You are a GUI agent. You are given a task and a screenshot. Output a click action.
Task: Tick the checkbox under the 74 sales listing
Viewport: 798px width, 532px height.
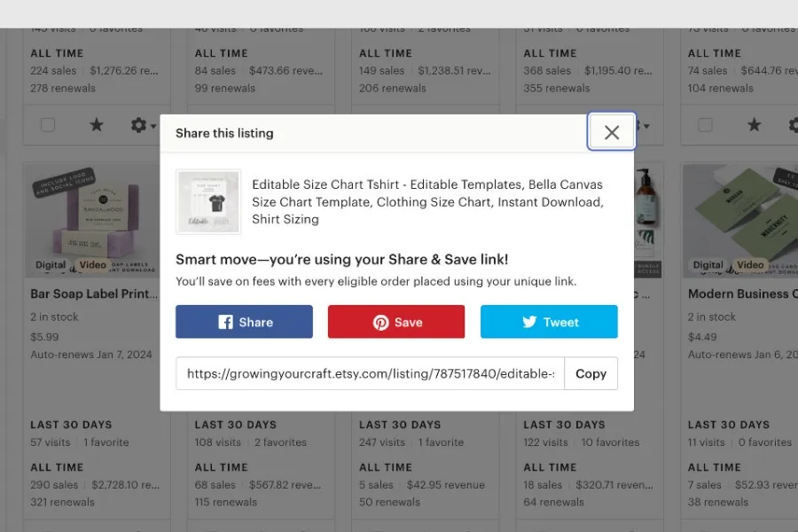click(x=706, y=125)
